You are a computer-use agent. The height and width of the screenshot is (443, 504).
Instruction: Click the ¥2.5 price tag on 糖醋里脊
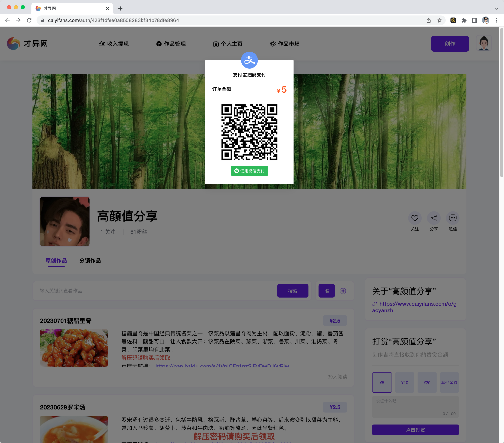click(x=335, y=321)
